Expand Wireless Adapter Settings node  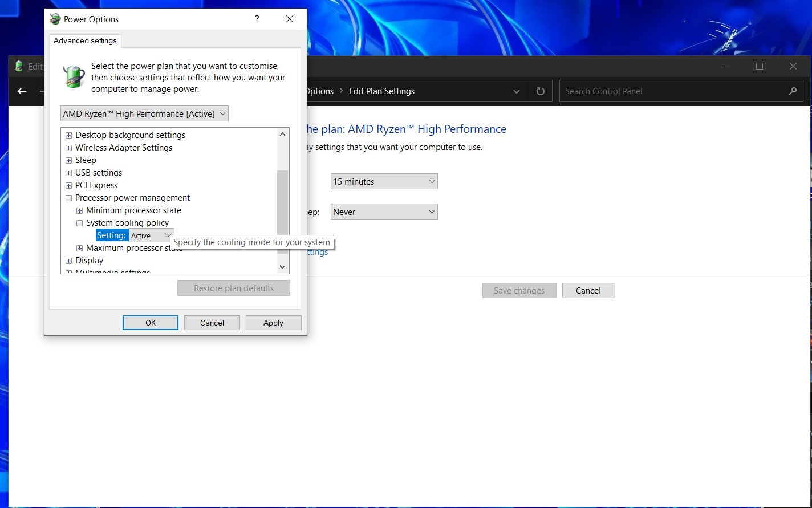68,148
